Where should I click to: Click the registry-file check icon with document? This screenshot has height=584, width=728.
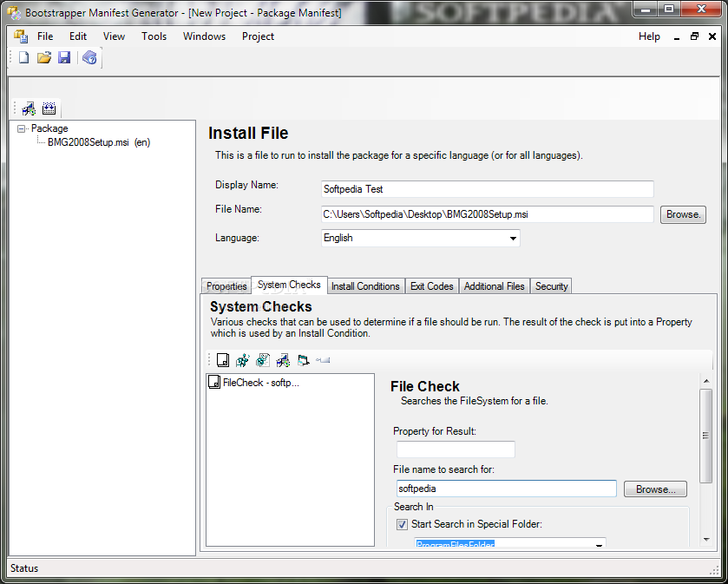(263, 360)
